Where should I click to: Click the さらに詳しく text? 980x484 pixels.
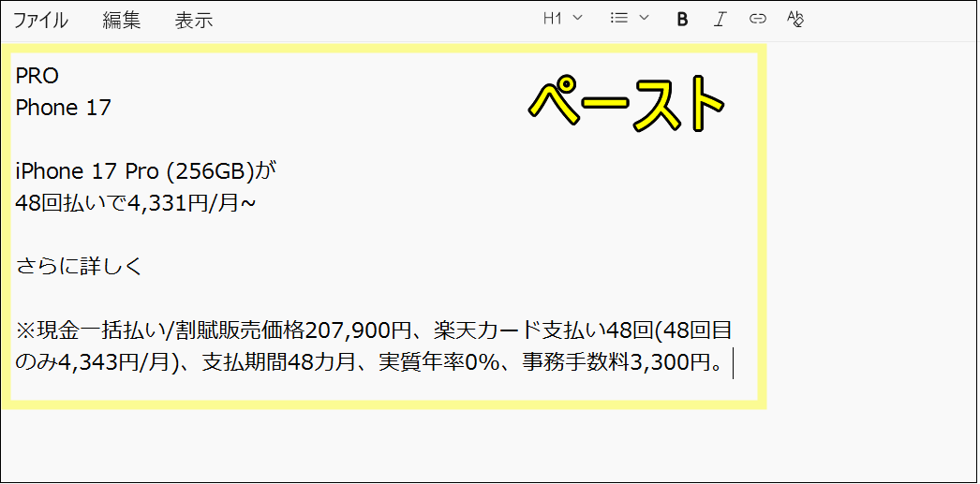point(79,267)
